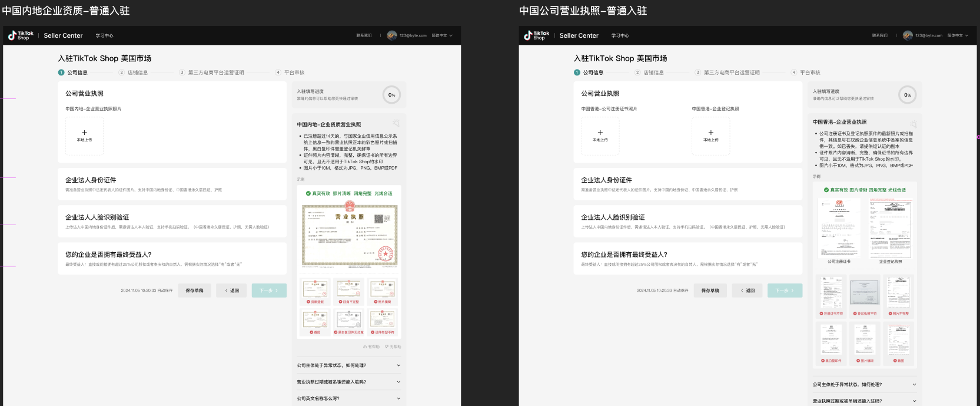Click the TikTok Shop logo on the 中国内地 page
The height and width of the screenshot is (406, 980).
21,35
